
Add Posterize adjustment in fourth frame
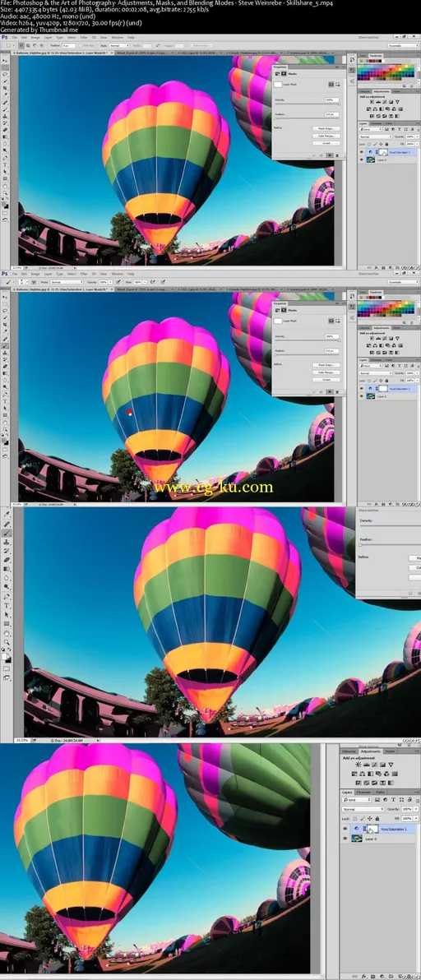[x=367, y=784]
